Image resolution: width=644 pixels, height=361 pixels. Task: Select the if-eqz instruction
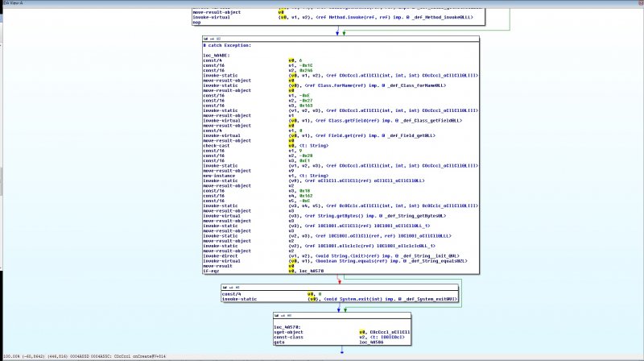click(x=211, y=271)
